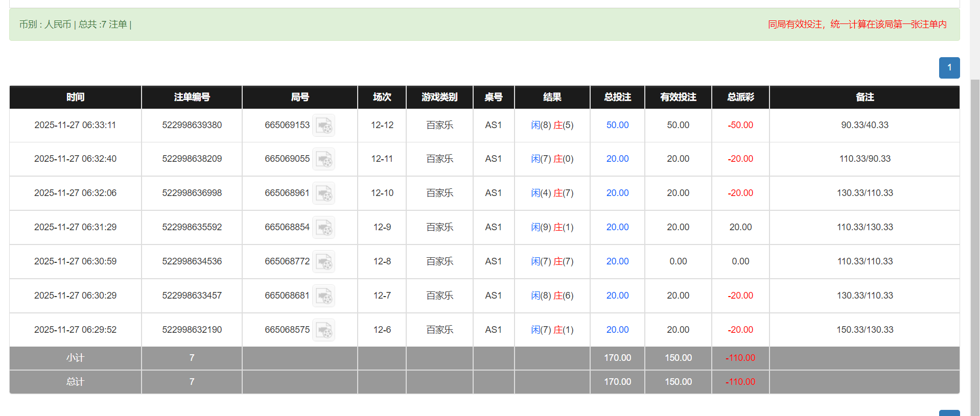Click the 总计 grand total row label
Viewport: 980px width, 416px height.
coord(75,382)
